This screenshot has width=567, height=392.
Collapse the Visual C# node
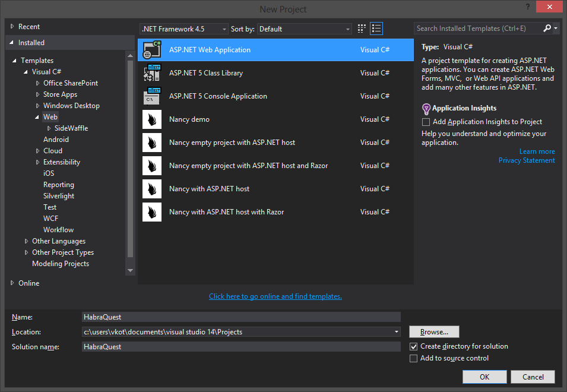(x=26, y=72)
